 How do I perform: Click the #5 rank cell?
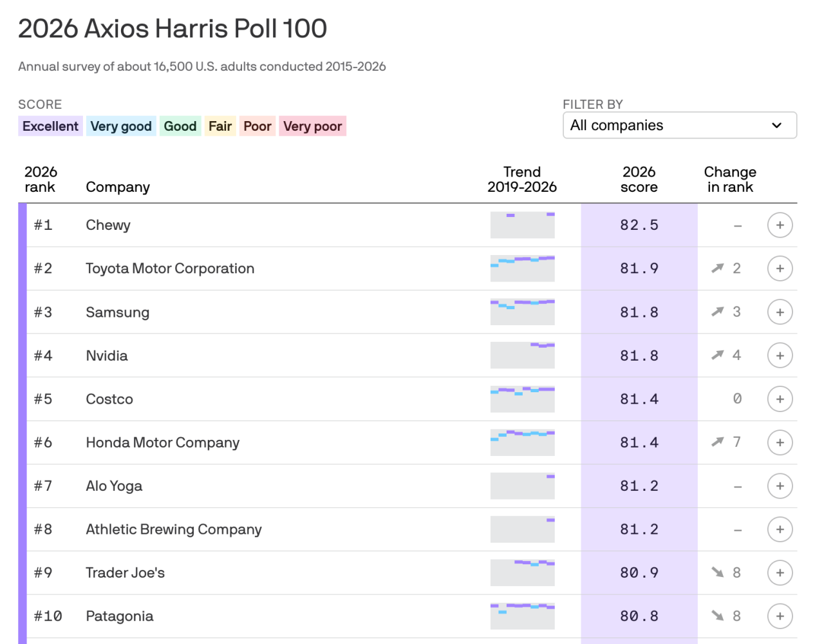click(x=43, y=399)
